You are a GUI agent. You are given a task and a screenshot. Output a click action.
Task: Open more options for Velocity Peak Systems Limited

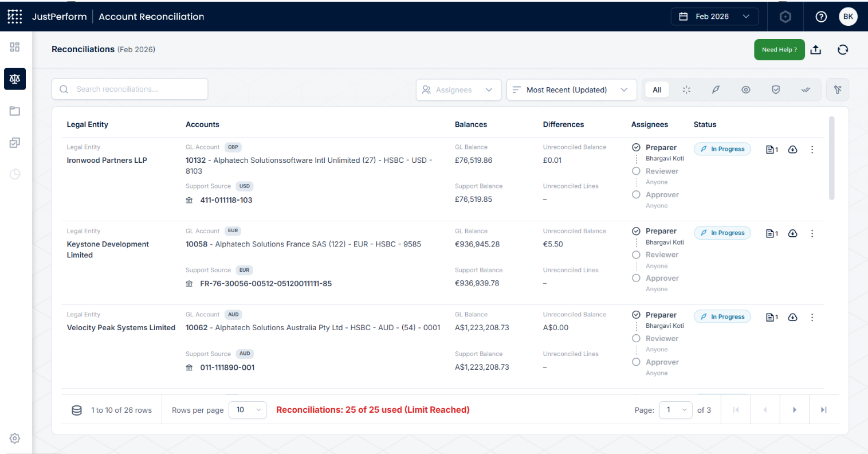[x=812, y=317]
